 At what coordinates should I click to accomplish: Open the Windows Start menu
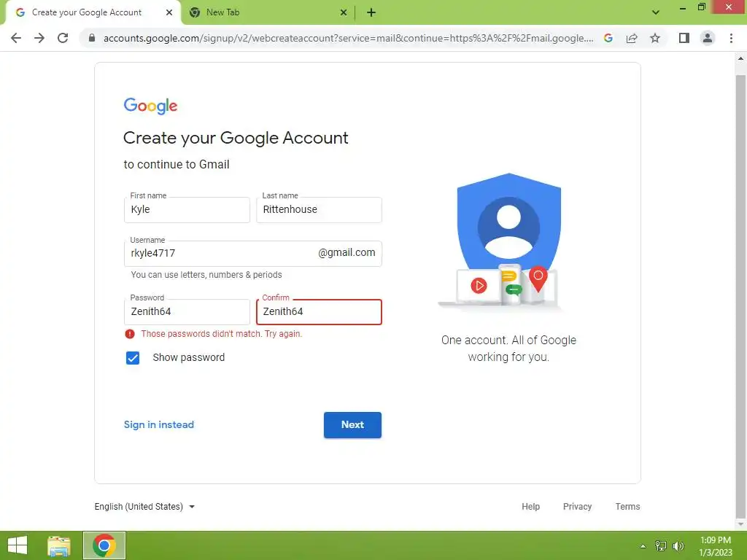coord(18,545)
